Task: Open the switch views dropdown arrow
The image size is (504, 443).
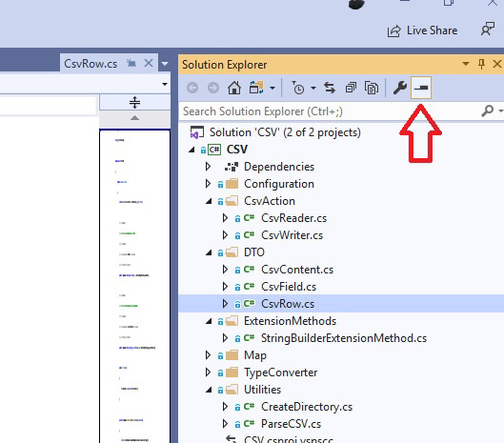Action: (272, 88)
